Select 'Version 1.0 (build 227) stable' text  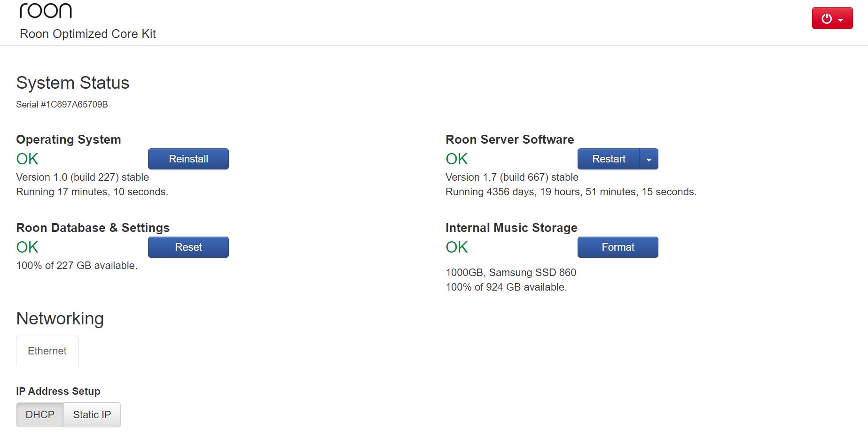tap(83, 177)
